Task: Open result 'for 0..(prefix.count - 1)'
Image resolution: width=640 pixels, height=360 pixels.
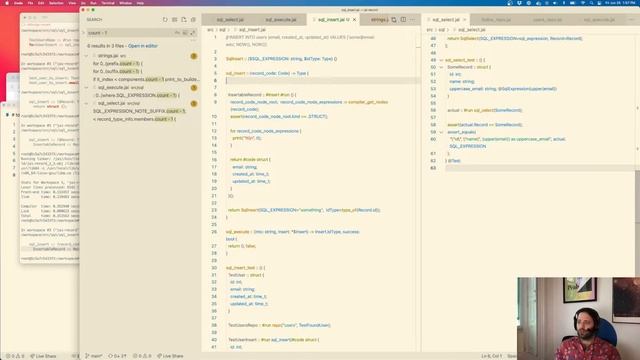Action: coord(118,64)
